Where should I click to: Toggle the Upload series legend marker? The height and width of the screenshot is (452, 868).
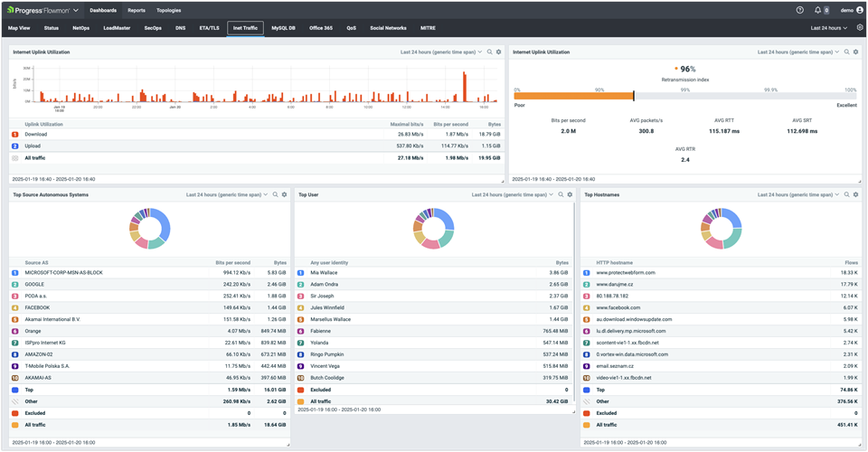tap(14, 146)
